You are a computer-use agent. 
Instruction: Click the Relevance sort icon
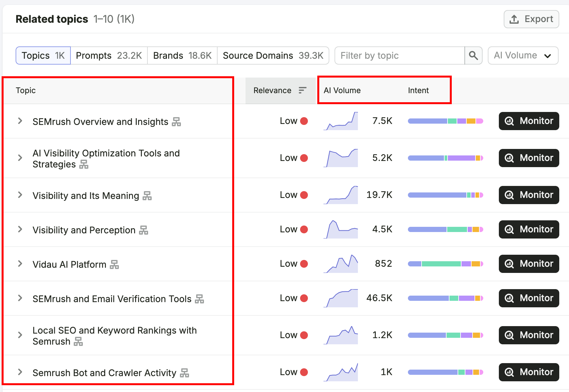302,90
